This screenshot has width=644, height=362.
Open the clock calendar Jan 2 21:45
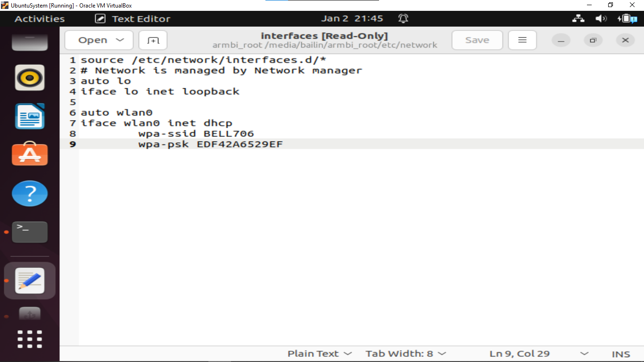(x=352, y=19)
